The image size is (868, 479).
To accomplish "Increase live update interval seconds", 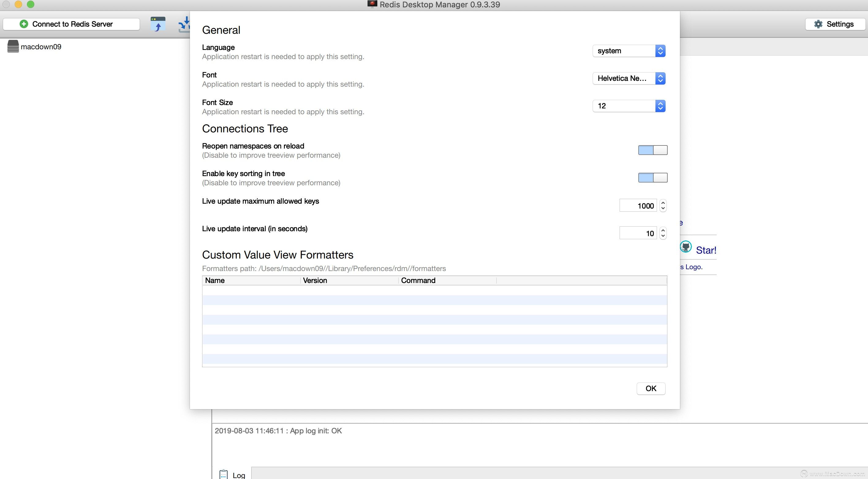I will tap(663, 230).
